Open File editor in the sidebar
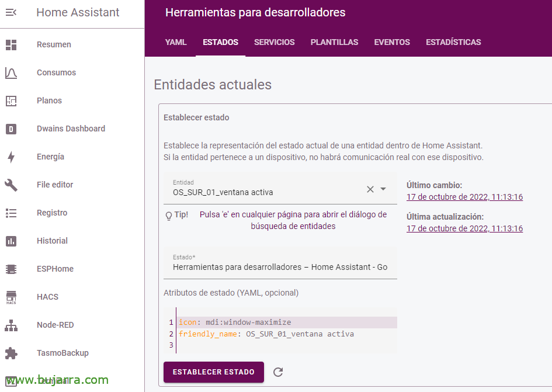Viewport: 552px width, 392px height. tap(55, 185)
